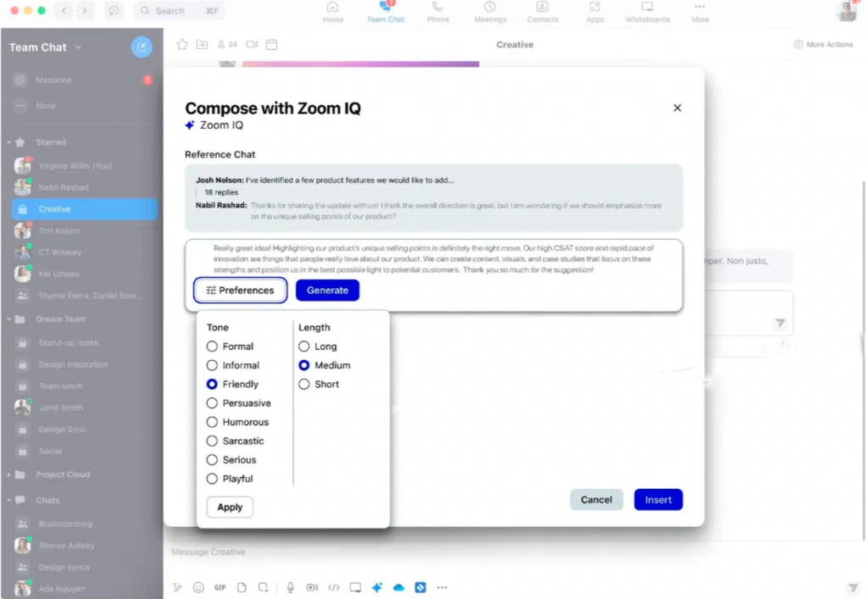Open the Whiteboards tab
This screenshot has width=868, height=599.
pyautogui.click(x=647, y=12)
